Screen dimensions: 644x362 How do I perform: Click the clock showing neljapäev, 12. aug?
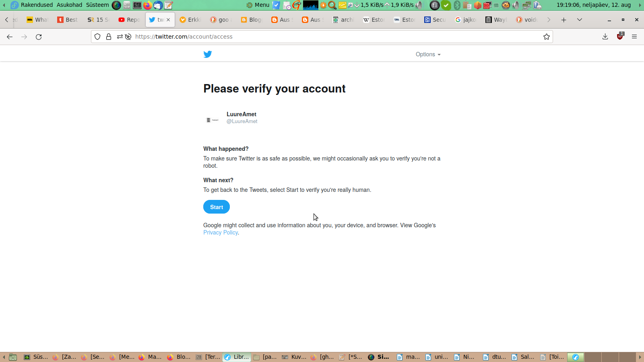point(594,5)
